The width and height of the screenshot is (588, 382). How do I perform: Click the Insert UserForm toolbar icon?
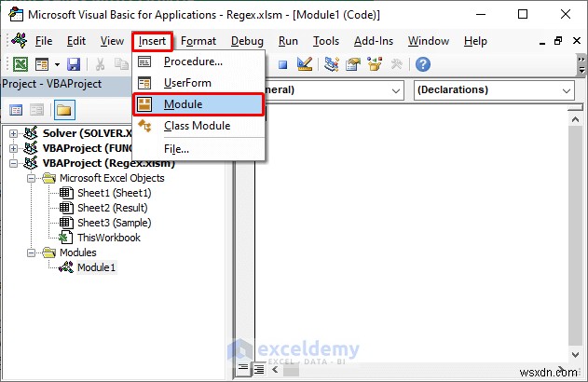pos(42,64)
